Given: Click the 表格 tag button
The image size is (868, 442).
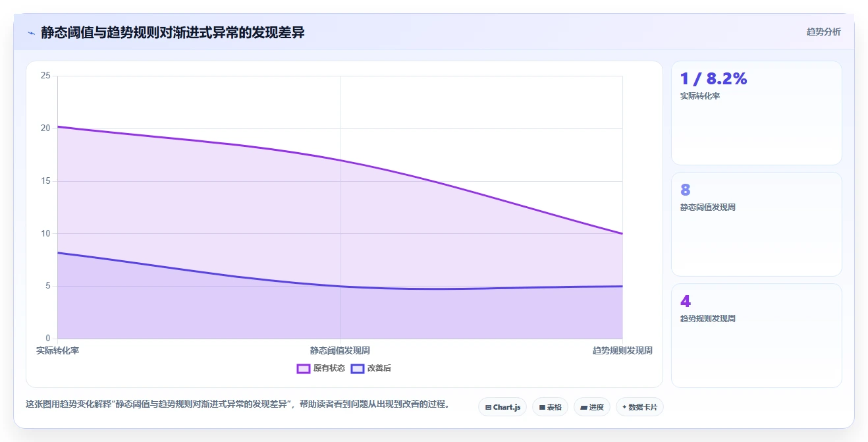Looking at the screenshot, I should [x=550, y=407].
